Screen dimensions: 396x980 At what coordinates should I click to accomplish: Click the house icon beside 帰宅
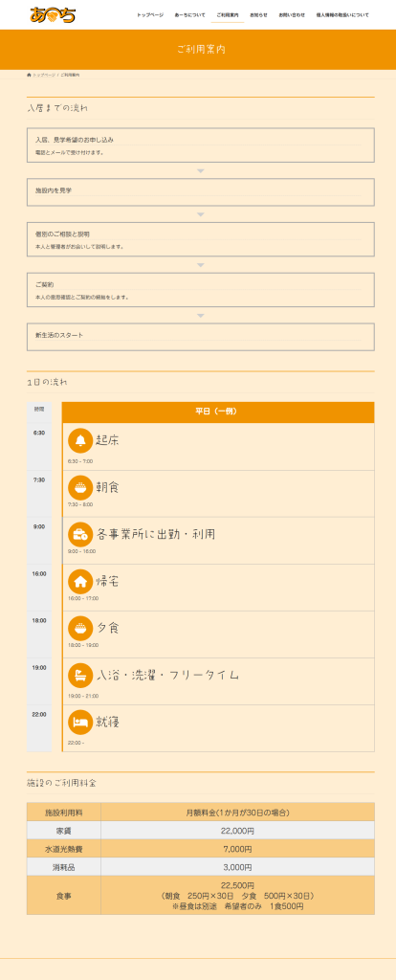[x=80, y=581]
